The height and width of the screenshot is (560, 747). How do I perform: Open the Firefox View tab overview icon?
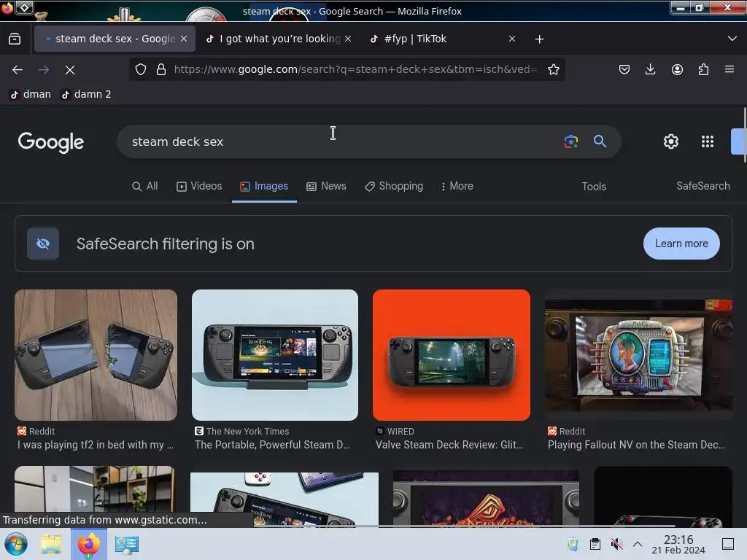pos(15,39)
